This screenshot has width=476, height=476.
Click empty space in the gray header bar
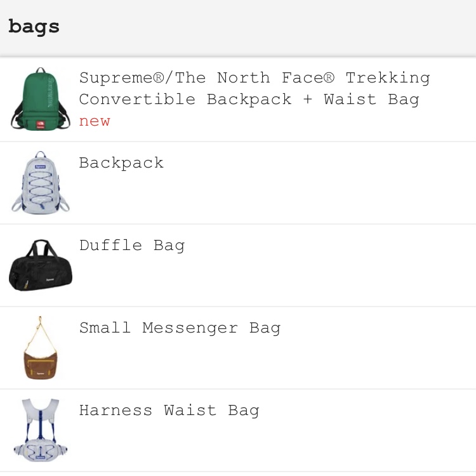click(x=286, y=27)
